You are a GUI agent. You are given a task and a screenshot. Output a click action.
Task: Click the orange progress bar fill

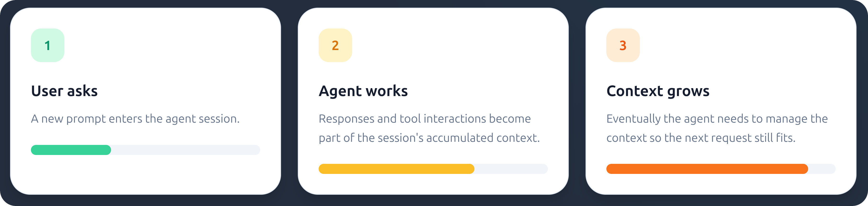click(x=707, y=169)
